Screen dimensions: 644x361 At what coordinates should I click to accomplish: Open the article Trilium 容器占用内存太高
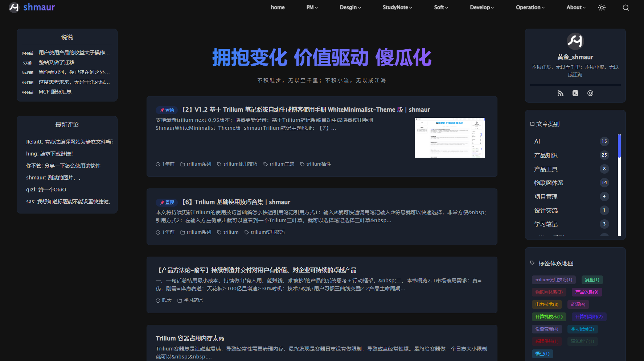190,338
